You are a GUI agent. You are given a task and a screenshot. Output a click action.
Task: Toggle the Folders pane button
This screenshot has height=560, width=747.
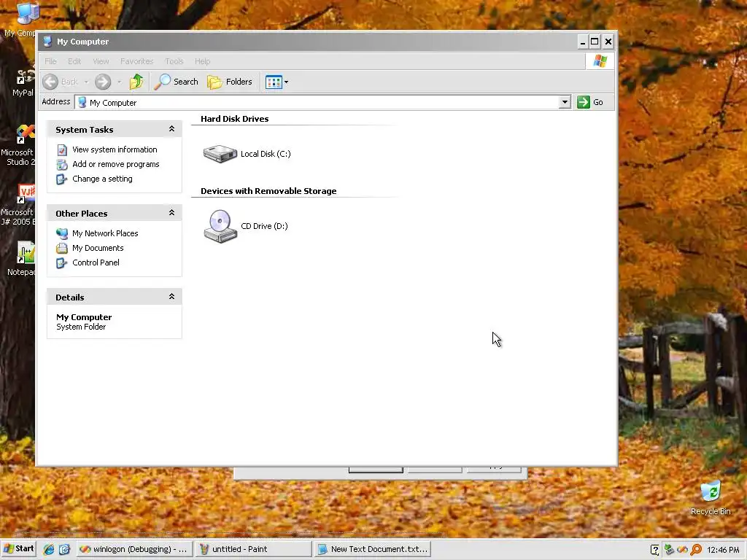click(230, 82)
